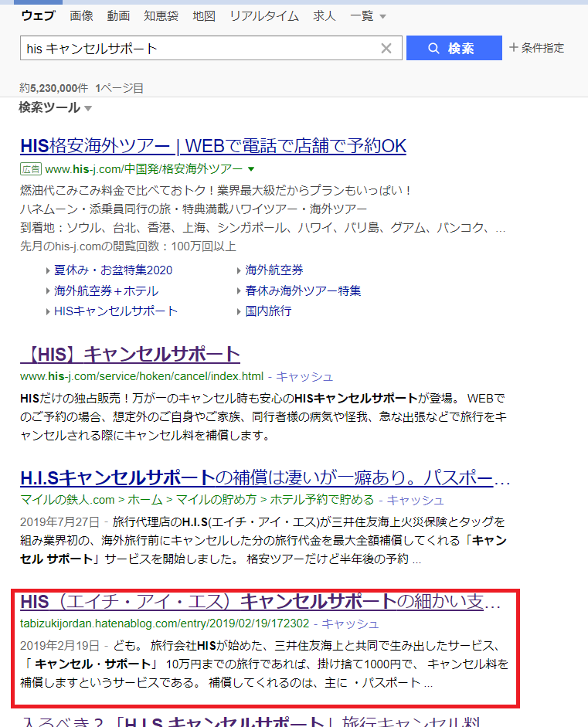
Task: Open the 地図 tab
Action: pos(204,15)
